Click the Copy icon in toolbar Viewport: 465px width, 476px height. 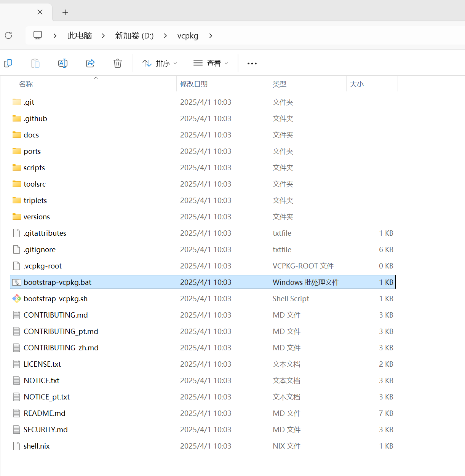[x=8, y=63]
